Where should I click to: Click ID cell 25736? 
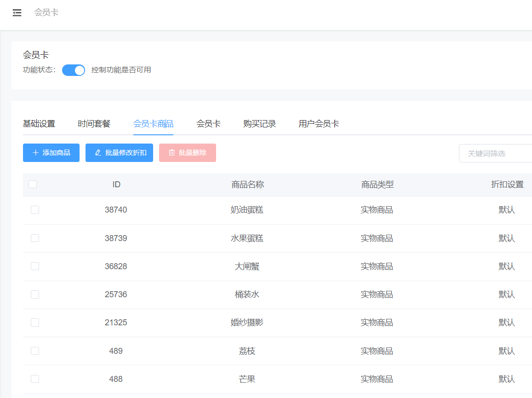coord(116,294)
